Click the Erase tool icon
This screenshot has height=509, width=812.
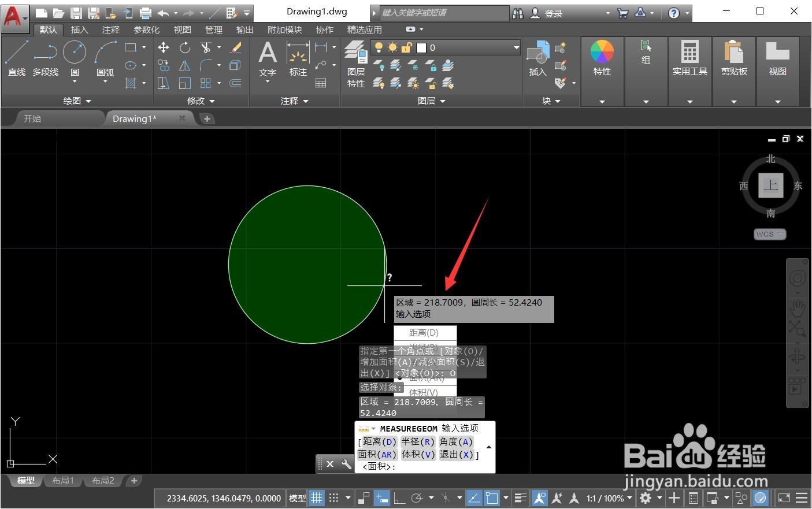(x=236, y=47)
